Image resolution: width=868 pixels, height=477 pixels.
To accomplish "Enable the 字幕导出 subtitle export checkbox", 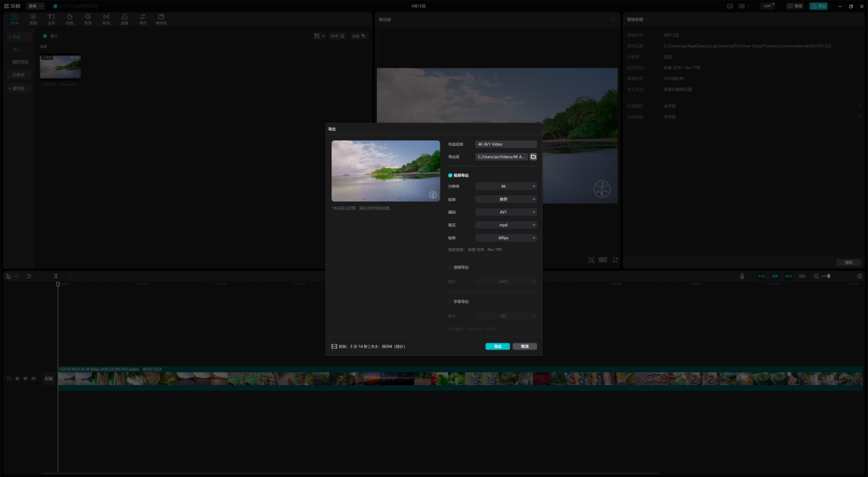I will [450, 302].
